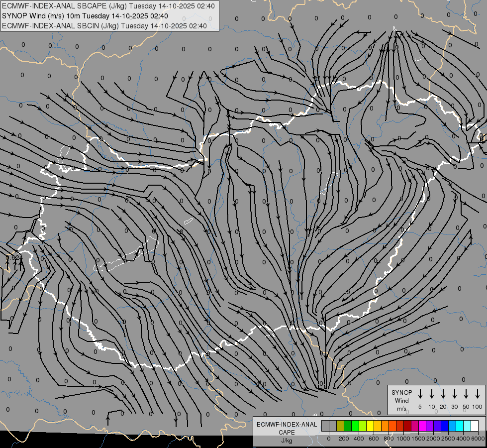The width and height of the screenshot is (487, 448).
Task: Click the wind arrow above the 20 label
Action: click(x=443, y=394)
